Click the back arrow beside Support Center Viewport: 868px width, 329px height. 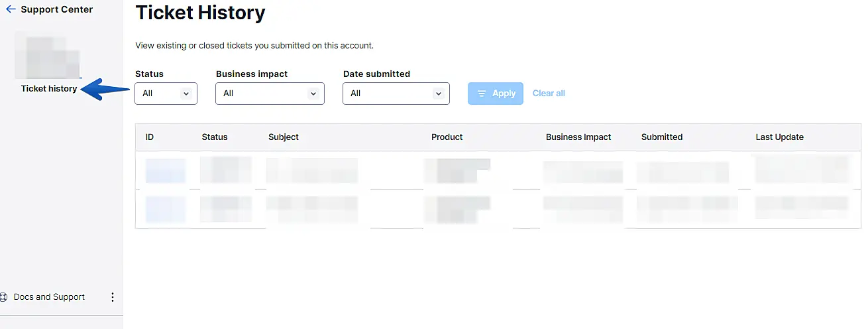pos(11,10)
